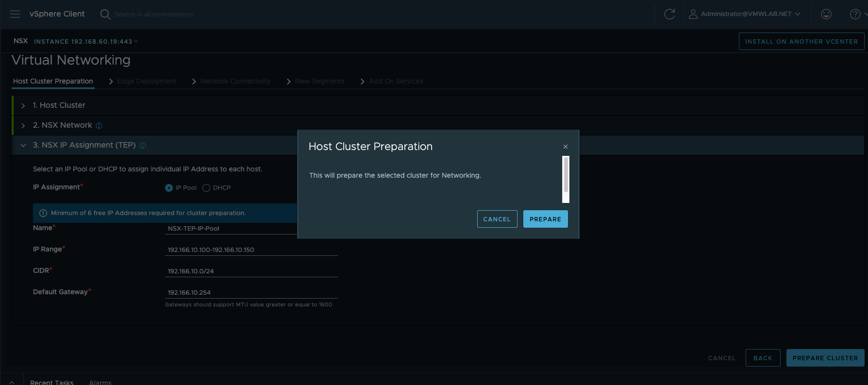Screen dimensions: 868x385
Task: Open the help question mark icon
Action: pyautogui.click(x=855, y=14)
